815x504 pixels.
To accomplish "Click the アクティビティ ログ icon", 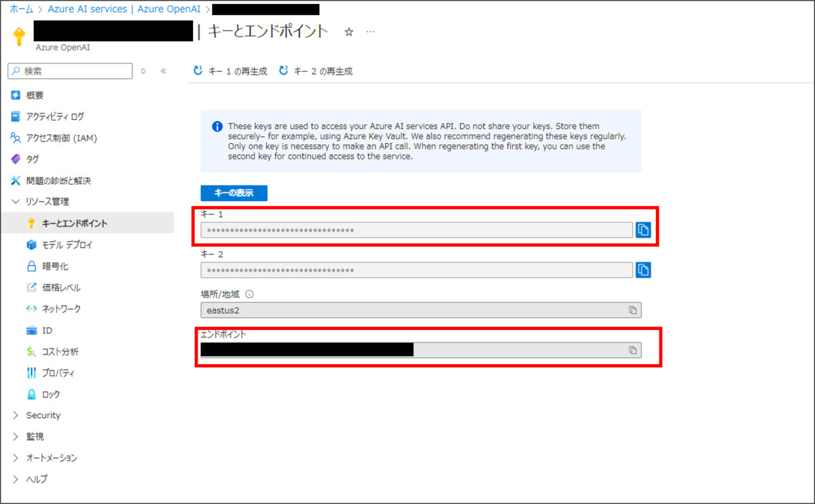I will 16,116.
